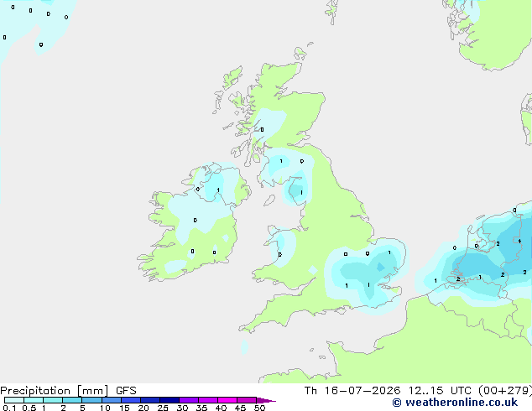The height and width of the screenshot is (411, 532).
Task: Select the 0.1–0.5 mm legend colour swatch
Action: (14, 400)
